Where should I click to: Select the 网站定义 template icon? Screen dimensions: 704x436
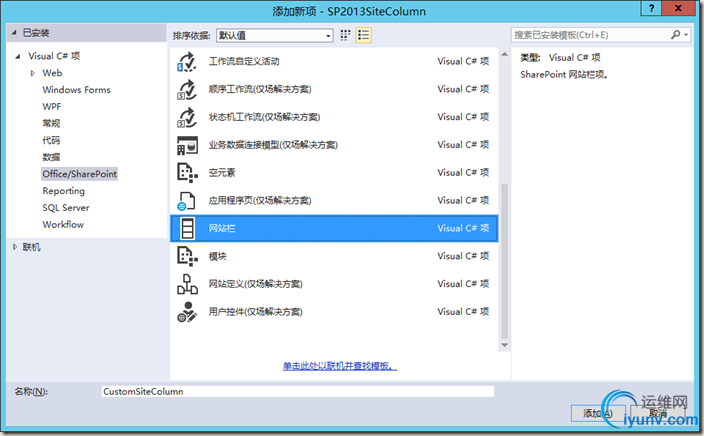(187, 284)
